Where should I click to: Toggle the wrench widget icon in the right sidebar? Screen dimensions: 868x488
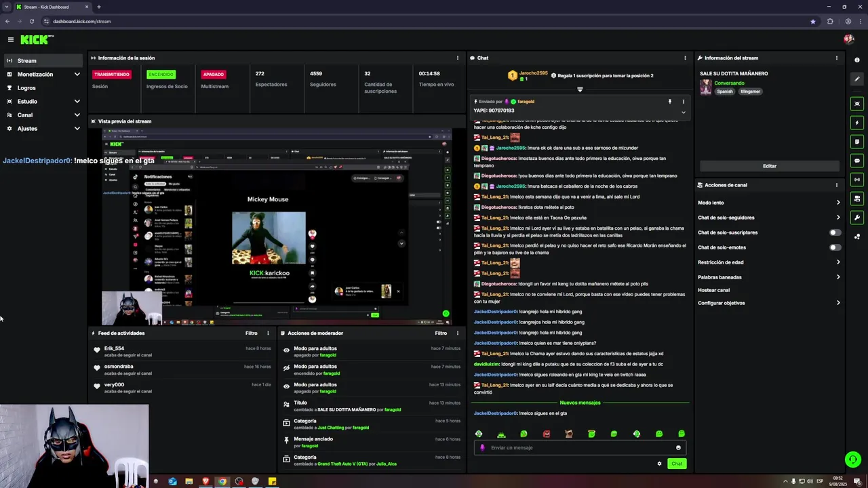pos(857,218)
